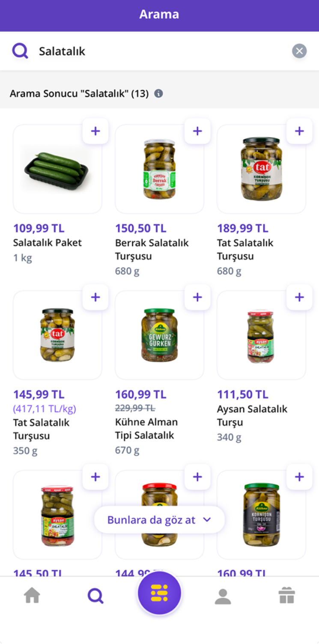The height and width of the screenshot is (644, 319).
Task: Clear the Salatalık search text
Action: [299, 51]
